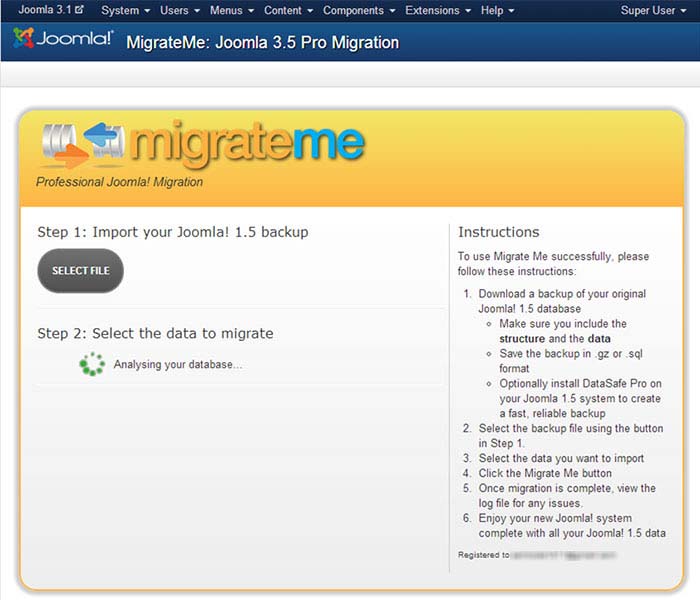Click the 'Save the backup in .gz or .sql format' line
Image resolution: width=700 pixels, height=600 pixels.
pyautogui.click(x=571, y=361)
